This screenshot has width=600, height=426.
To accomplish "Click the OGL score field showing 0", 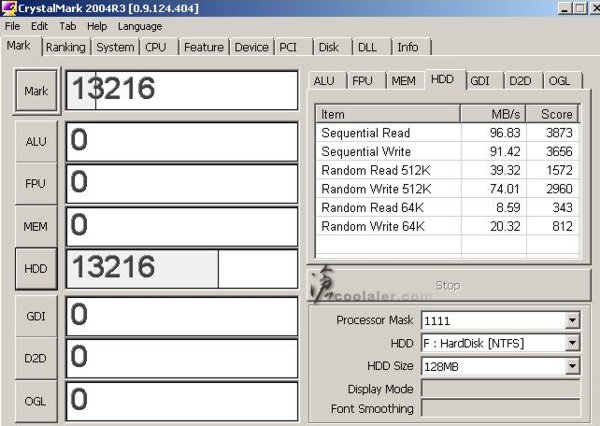I will coord(182,401).
